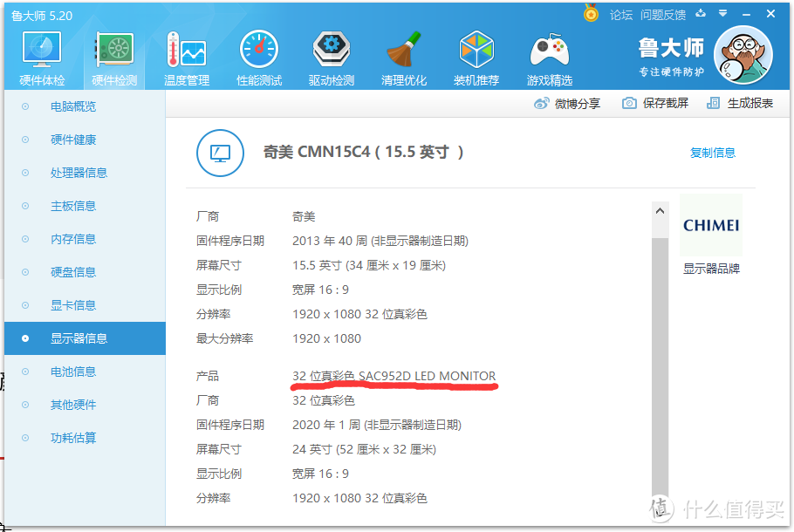Click the 保存截屏 text button
Screen dimensions: 794x532
pyautogui.click(x=666, y=103)
